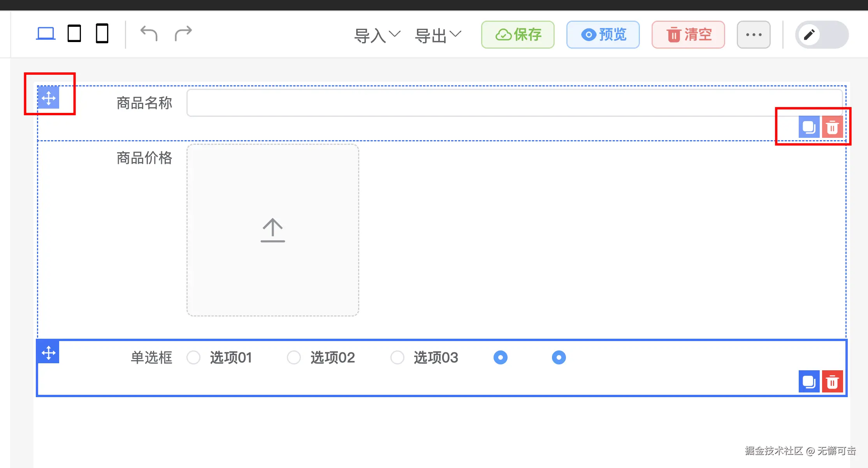The width and height of the screenshot is (868, 468).
Task: Select radio option 选项02
Action: click(294, 357)
